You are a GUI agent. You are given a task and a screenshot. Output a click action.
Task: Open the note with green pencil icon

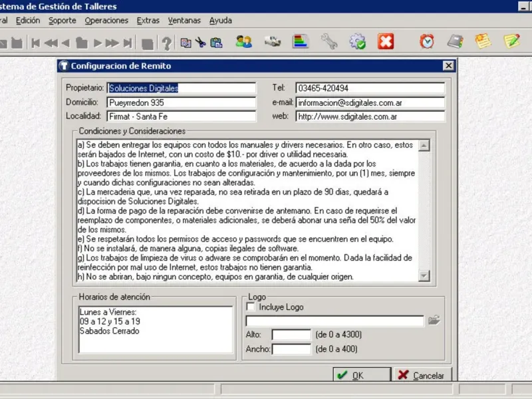[511, 41]
